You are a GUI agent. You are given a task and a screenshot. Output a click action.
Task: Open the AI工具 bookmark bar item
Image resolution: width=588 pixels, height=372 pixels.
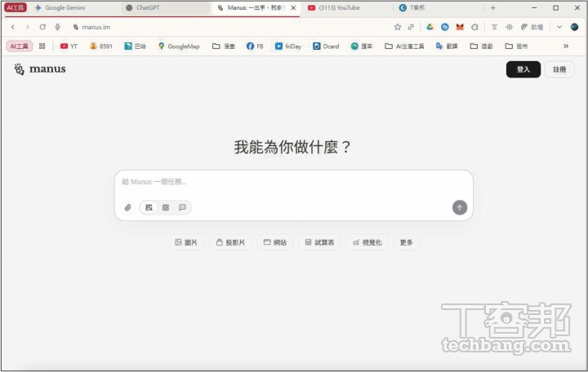(19, 46)
